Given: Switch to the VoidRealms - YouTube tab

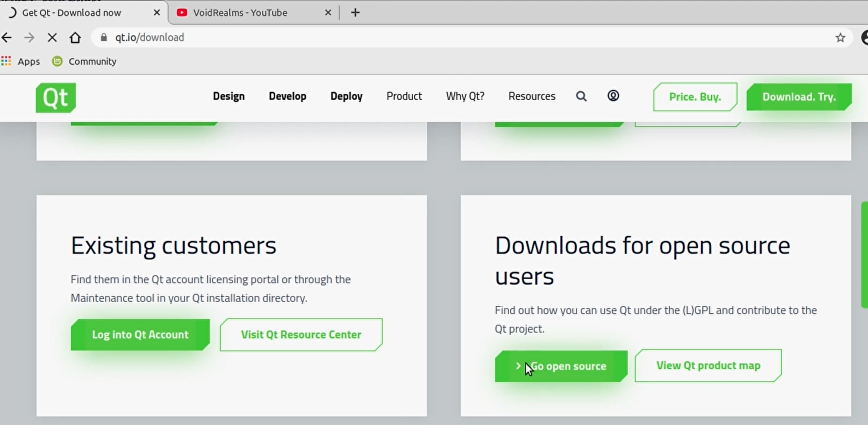Looking at the screenshot, I should point(254,12).
